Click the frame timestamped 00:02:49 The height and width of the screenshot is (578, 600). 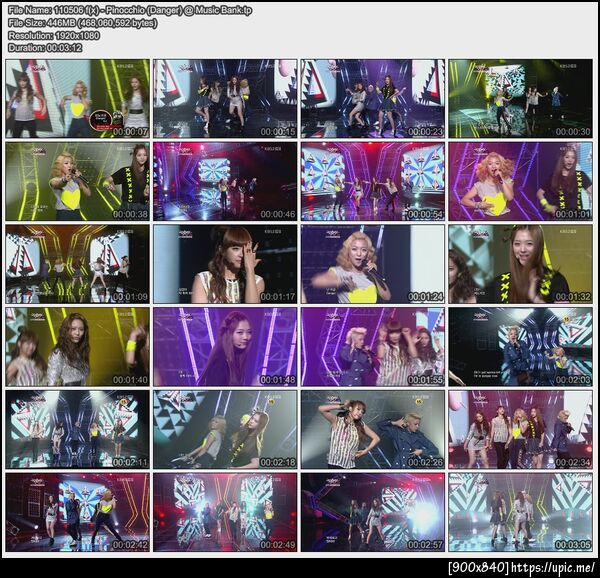pos(225,513)
